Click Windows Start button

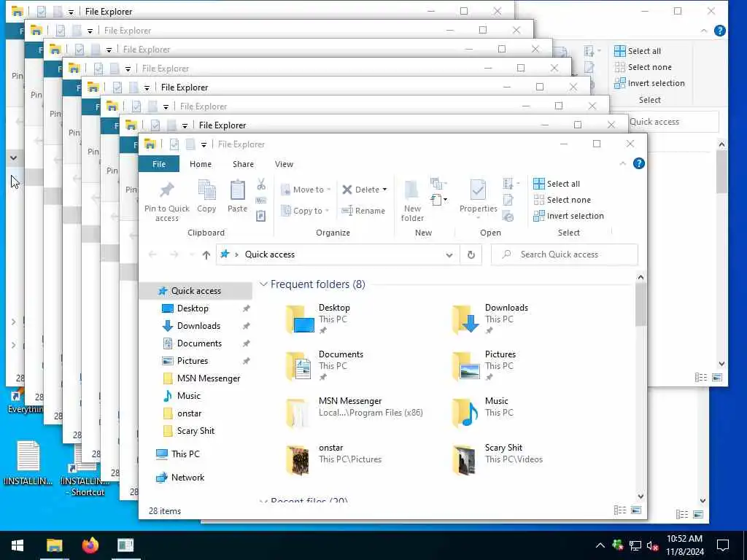coord(18,545)
